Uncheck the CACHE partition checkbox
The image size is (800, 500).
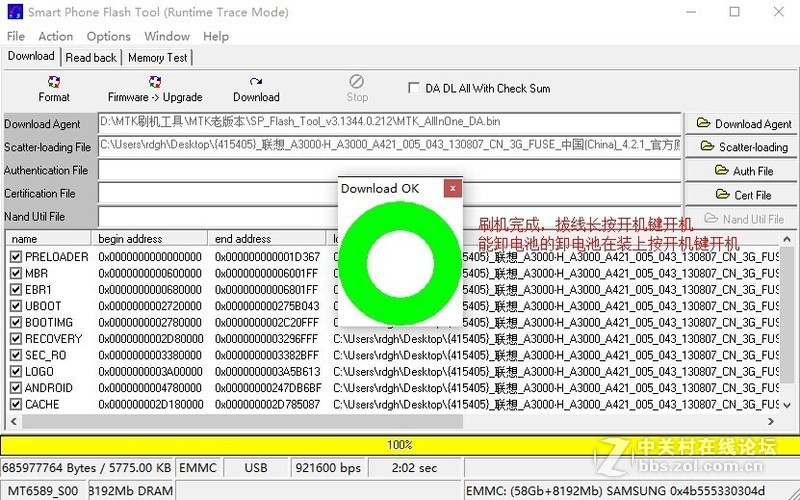(x=15, y=404)
